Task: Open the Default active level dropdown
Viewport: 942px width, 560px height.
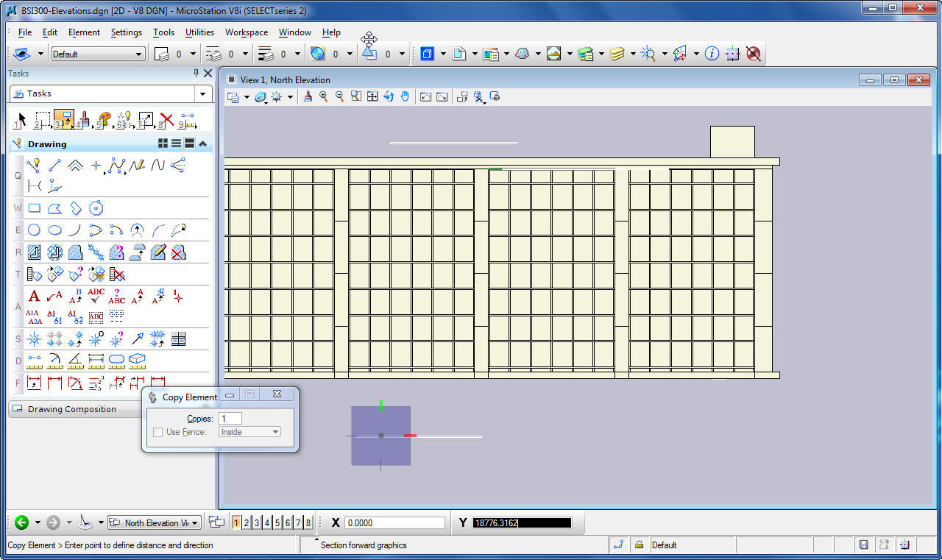Action: pos(98,54)
